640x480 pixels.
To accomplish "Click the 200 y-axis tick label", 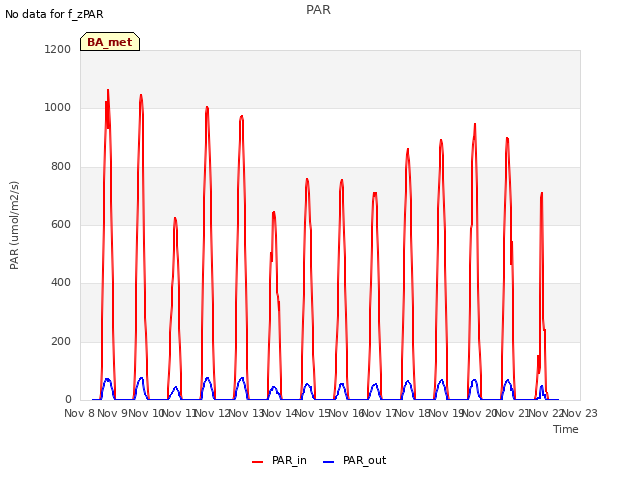I will (61, 341).
